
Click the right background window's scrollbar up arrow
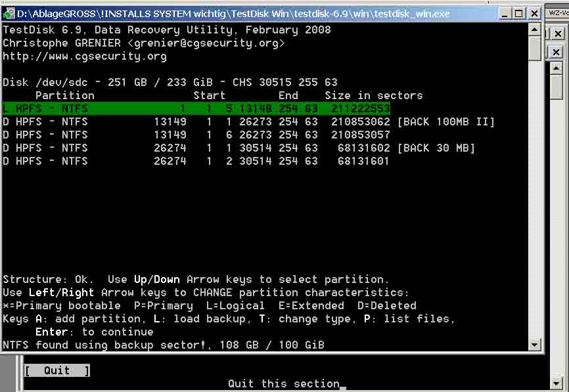[556, 68]
